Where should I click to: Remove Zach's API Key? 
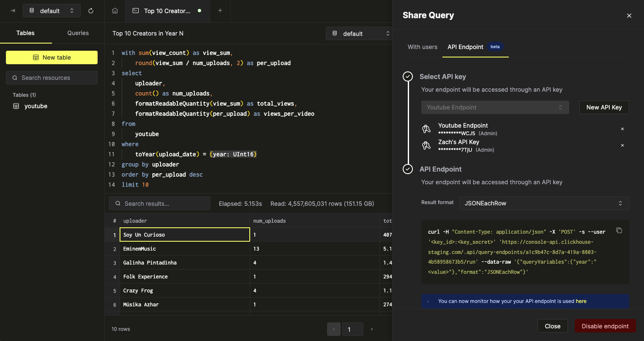point(622,145)
